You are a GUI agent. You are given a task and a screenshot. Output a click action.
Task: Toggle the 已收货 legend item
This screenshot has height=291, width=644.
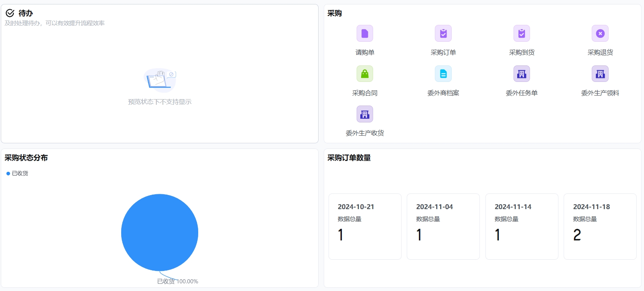point(17,173)
